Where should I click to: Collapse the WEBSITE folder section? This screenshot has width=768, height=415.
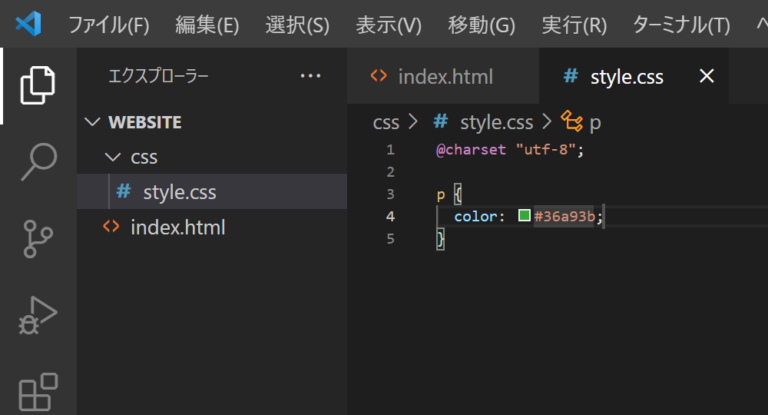click(x=92, y=122)
